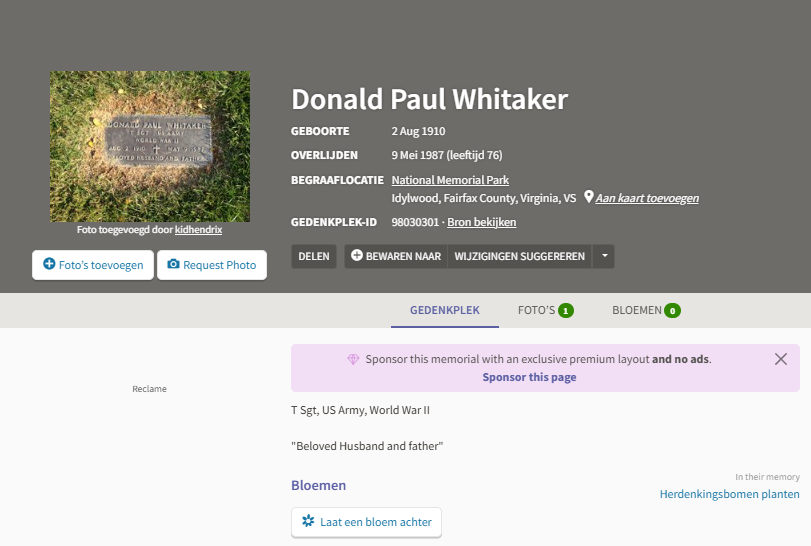Close the sponsor banner
This screenshot has height=546, width=811.
pyautogui.click(x=780, y=359)
